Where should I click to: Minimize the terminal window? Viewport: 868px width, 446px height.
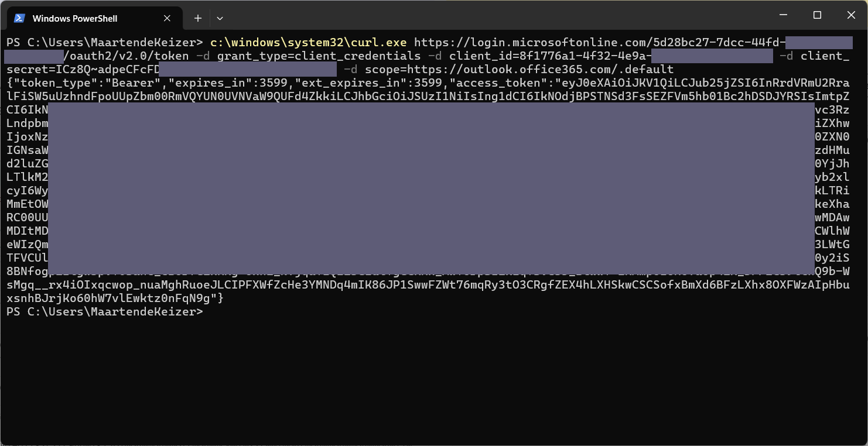[782, 15]
